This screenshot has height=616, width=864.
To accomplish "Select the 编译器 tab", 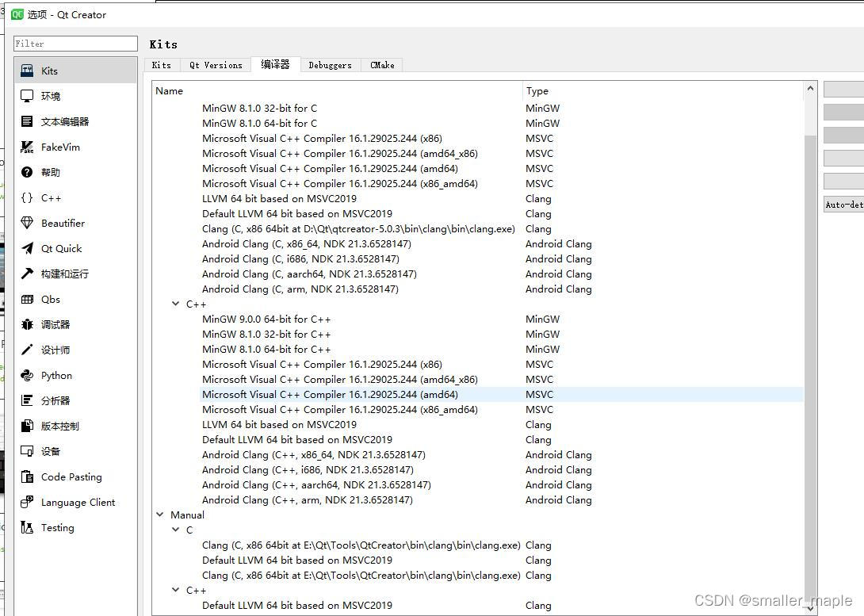I will point(276,64).
